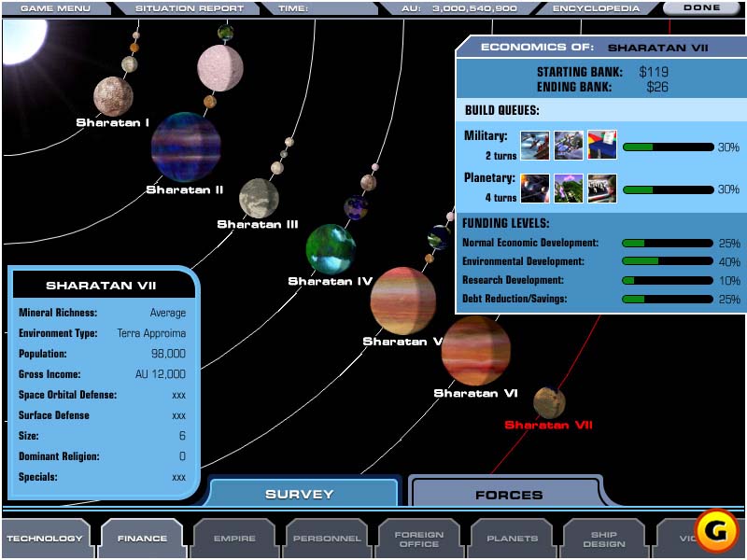This screenshot has height=560, width=747.
Task: Click the Sharatan II gas giant
Action: [186, 147]
